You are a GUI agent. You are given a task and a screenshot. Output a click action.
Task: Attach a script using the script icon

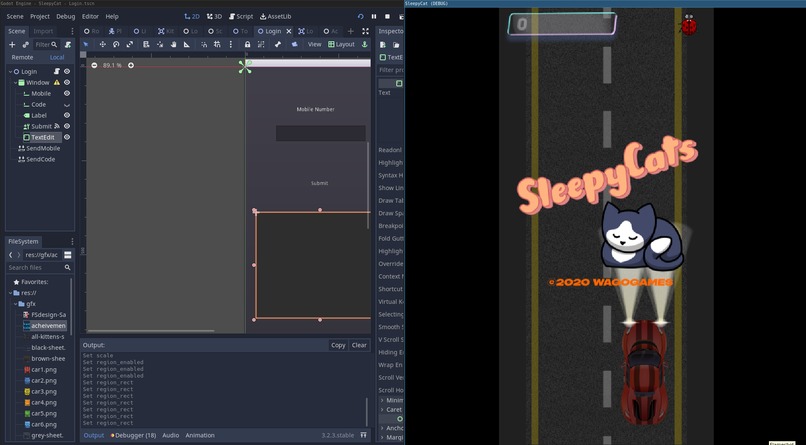[x=68, y=45]
